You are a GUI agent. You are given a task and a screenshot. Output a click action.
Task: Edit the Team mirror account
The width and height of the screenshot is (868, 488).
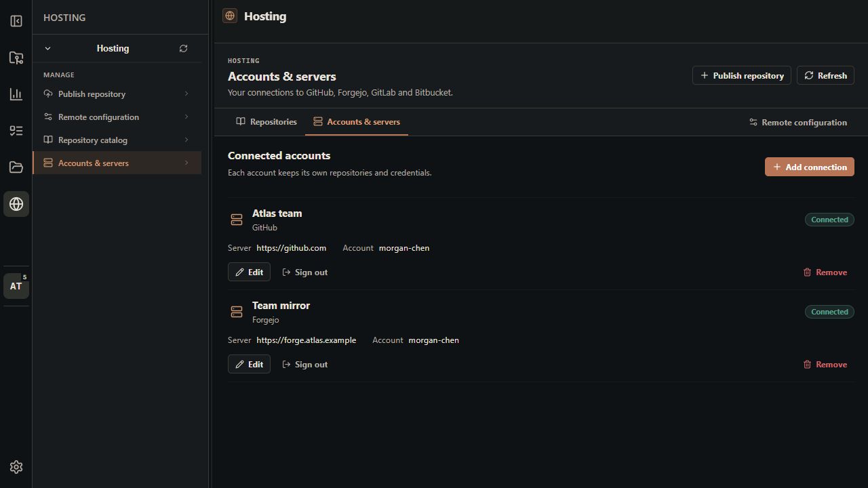249,364
